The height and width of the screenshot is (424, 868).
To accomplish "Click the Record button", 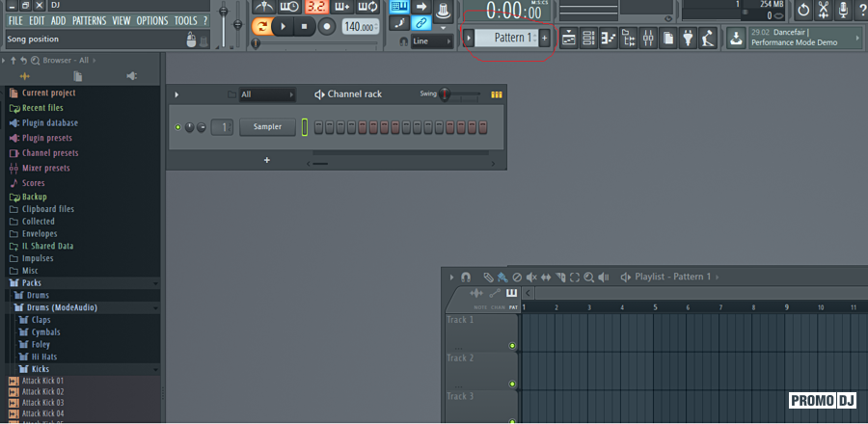I will 326,27.
